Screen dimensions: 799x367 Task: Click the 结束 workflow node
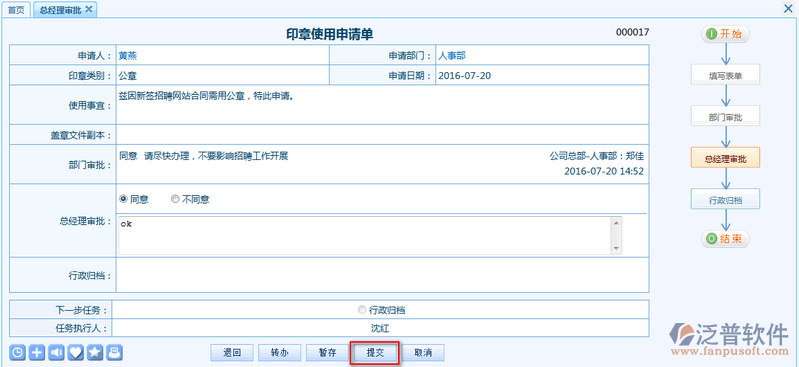click(x=725, y=238)
